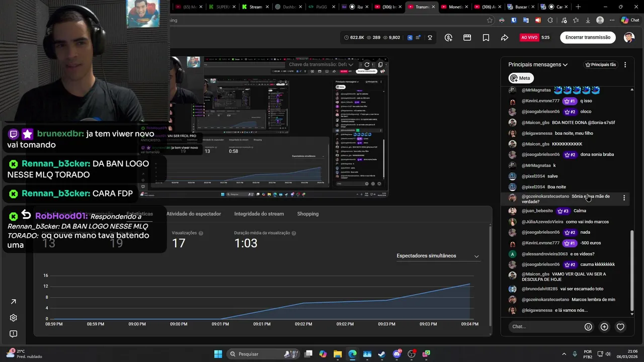This screenshot has width=644, height=362.
Task: Click the Windows taskbar Pesquisar box
Action: click(x=262, y=354)
